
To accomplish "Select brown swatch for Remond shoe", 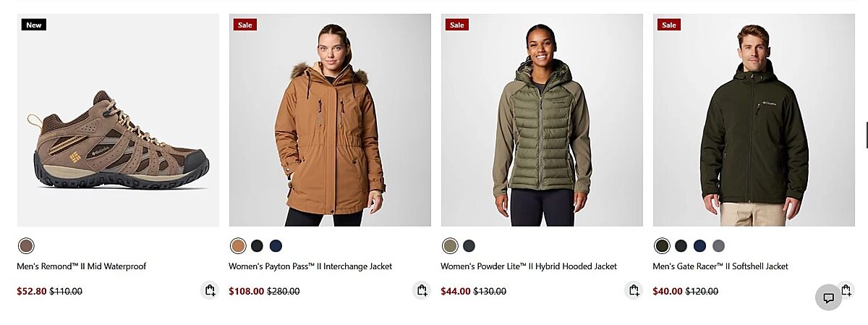I will pos(26,246).
